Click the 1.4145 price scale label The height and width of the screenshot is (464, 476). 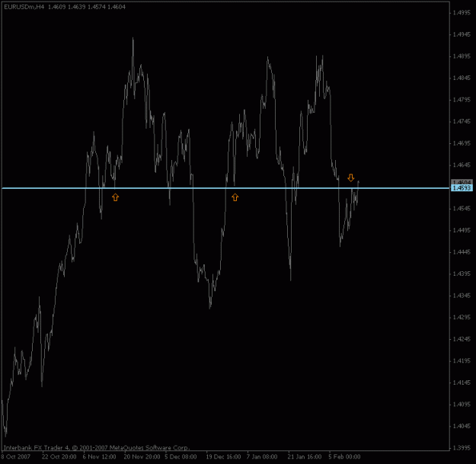click(462, 382)
